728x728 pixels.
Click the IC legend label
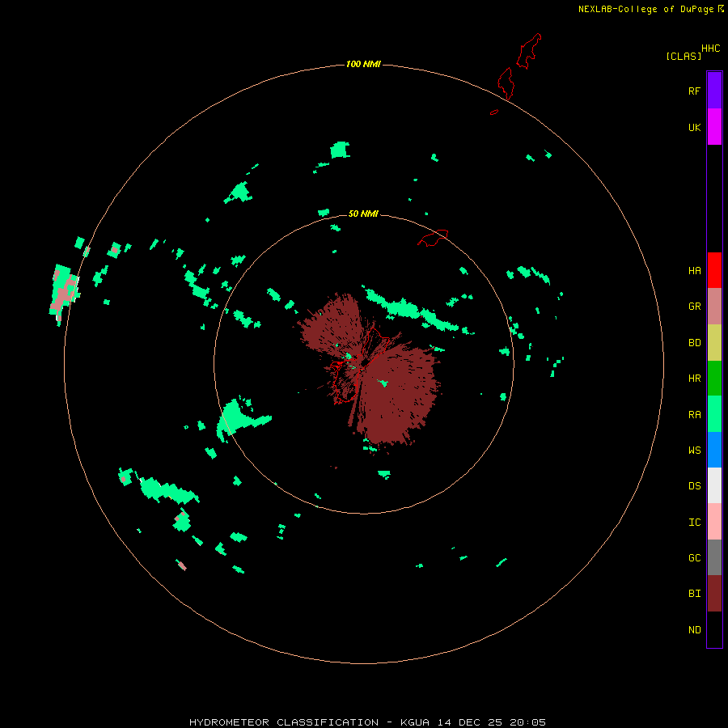pyautogui.click(x=694, y=523)
